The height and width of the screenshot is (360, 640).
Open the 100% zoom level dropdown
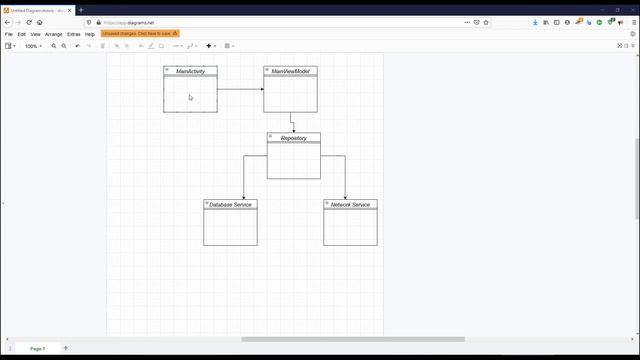click(x=33, y=47)
